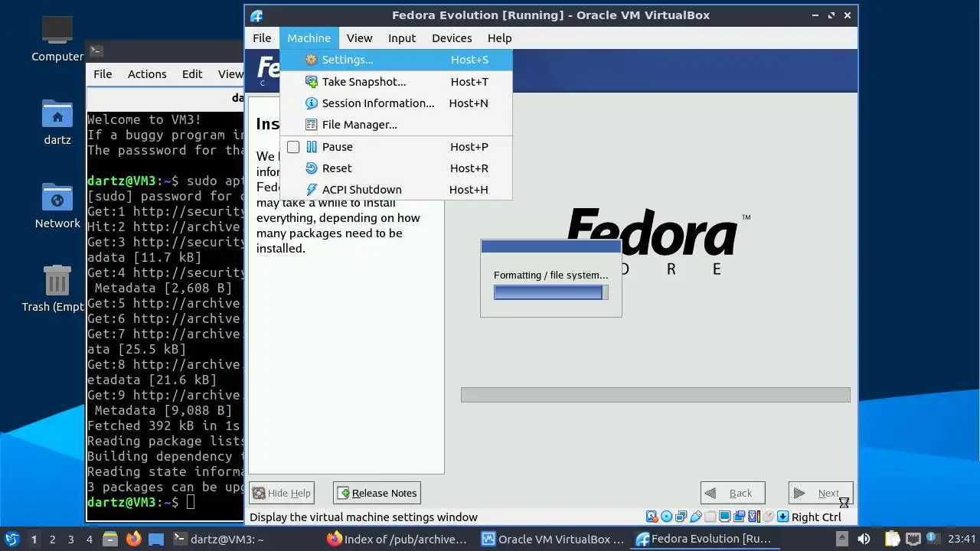Open the Release Notes button
This screenshot has width=980, height=551.
pyautogui.click(x=377, y=493)
